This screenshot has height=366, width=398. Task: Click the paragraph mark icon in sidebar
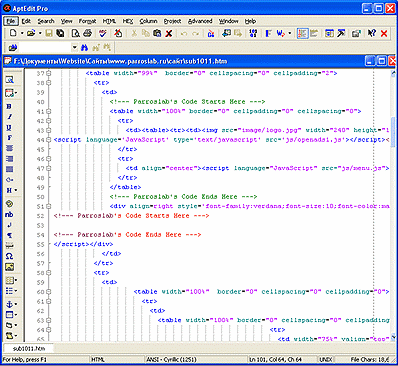[x=9, y=235]
